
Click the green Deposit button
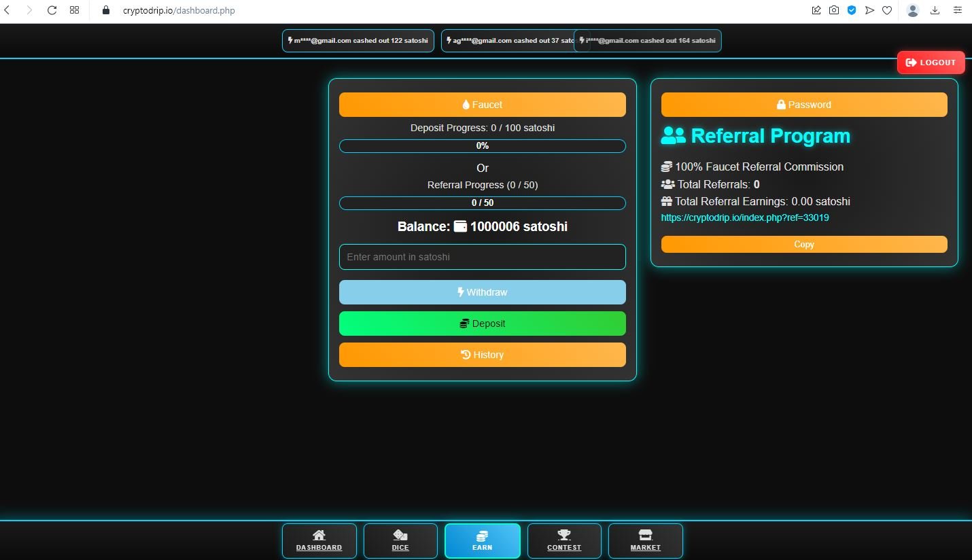coord(482,323)
